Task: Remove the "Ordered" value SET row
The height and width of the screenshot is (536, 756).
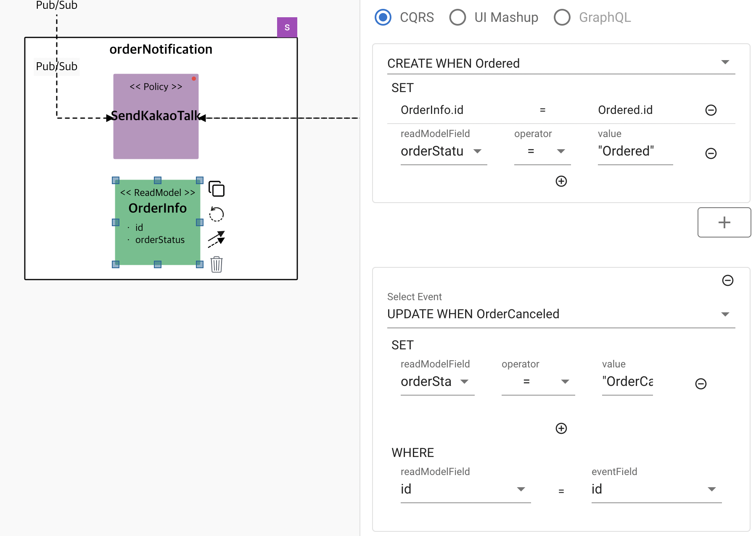Action: tap(711, 153)
